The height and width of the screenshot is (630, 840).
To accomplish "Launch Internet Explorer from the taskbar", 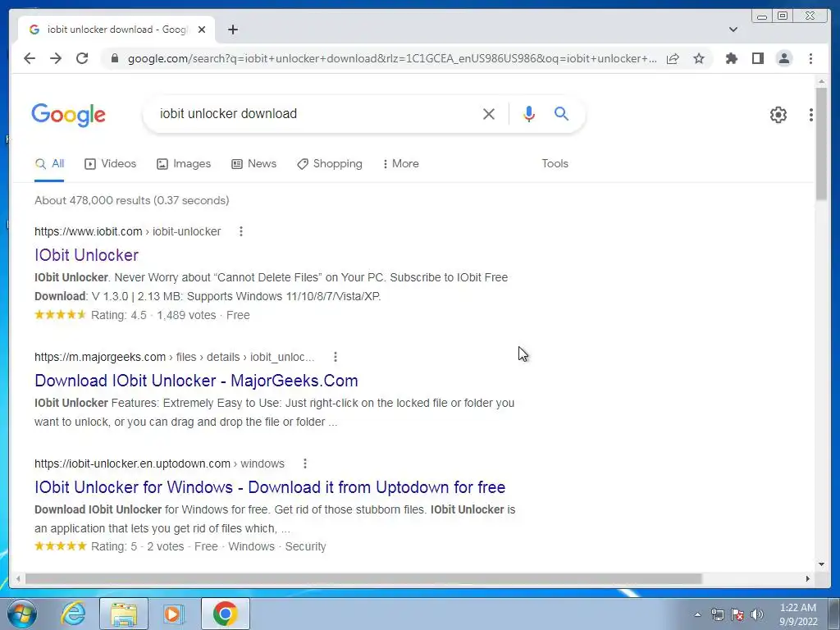I will click(73, 614).
